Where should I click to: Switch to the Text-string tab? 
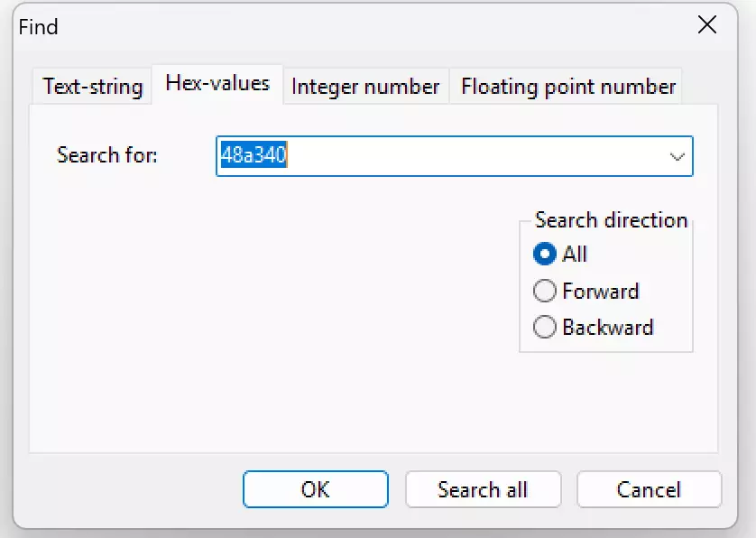(93, 87)
